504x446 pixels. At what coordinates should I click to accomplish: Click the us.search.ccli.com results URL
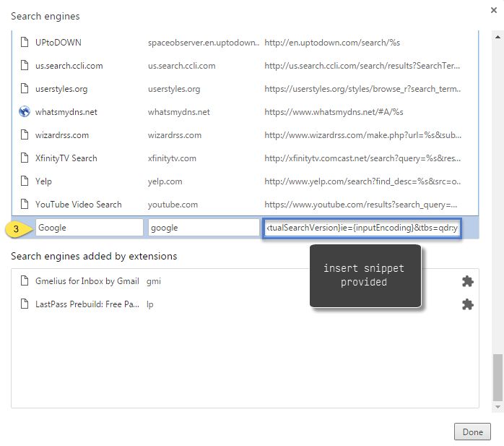pyautogui.click(x=362, y=66)
